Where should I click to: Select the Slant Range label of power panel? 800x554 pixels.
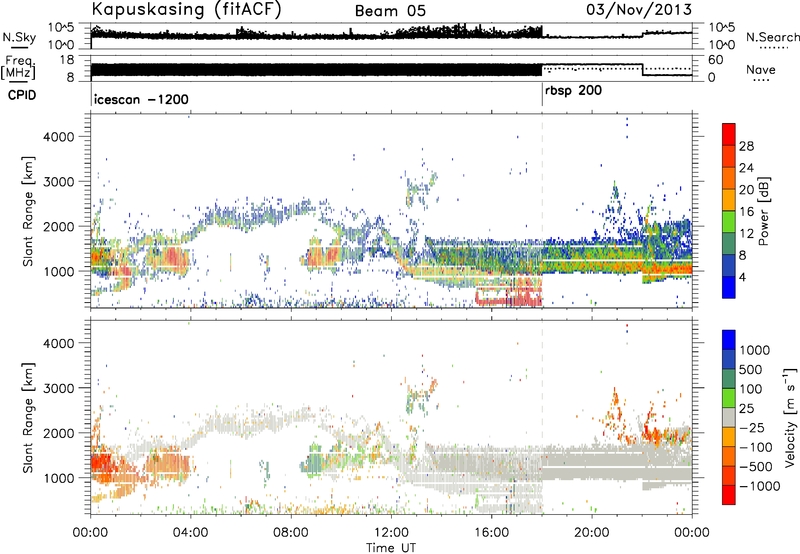[28, 211]
